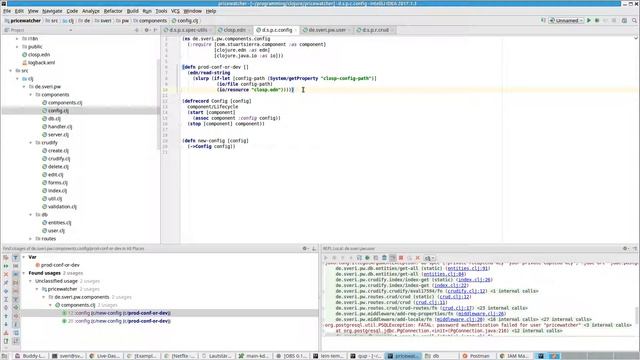Collapse the Found usages node

(24, 273)
